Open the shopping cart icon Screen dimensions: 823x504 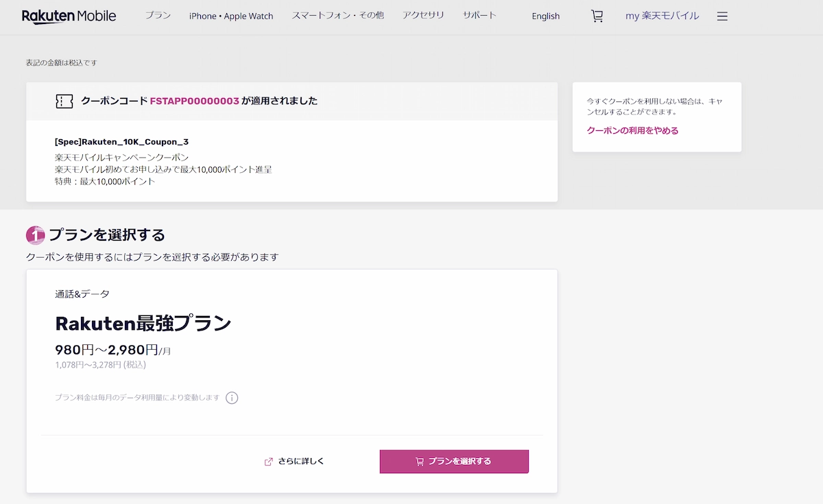[597, 16]
